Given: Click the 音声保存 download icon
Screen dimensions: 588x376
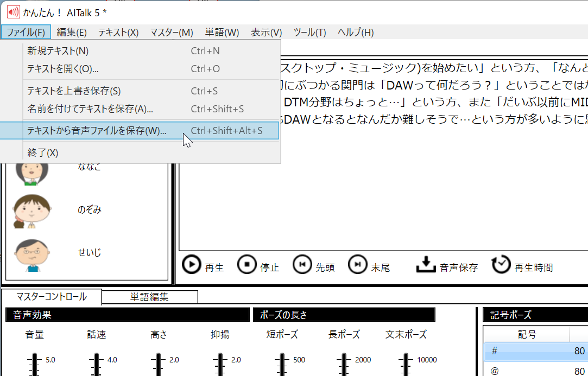Looking at the screenshot, I should coord(426,264).
